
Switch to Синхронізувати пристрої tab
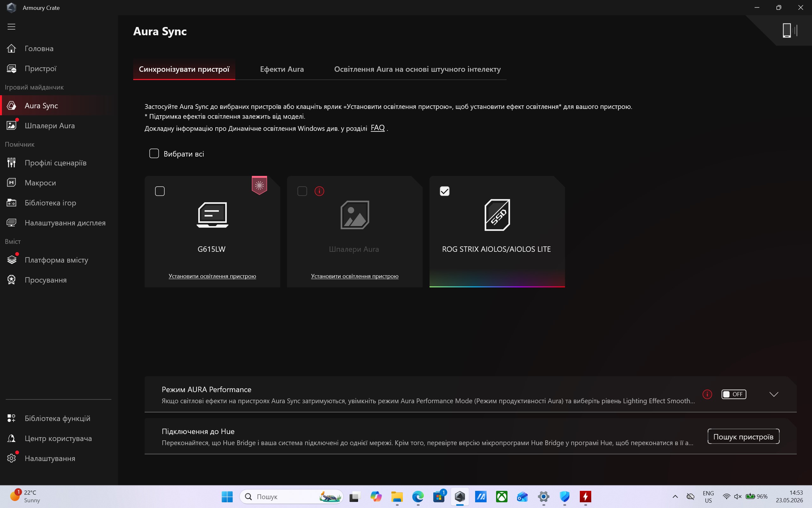(184, 69)
